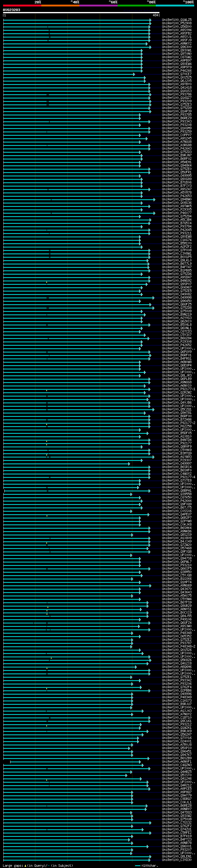Image resolution: width=197 pixels, height=868 pixels.
Task: Click the UniRef100_B7ZA86 label
Action: (177, 419)
